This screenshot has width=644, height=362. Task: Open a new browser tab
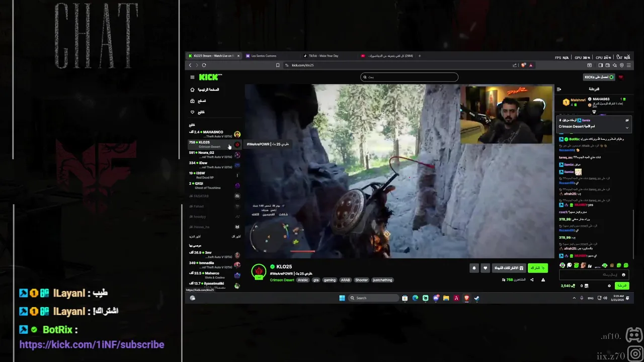click(420, 56)
